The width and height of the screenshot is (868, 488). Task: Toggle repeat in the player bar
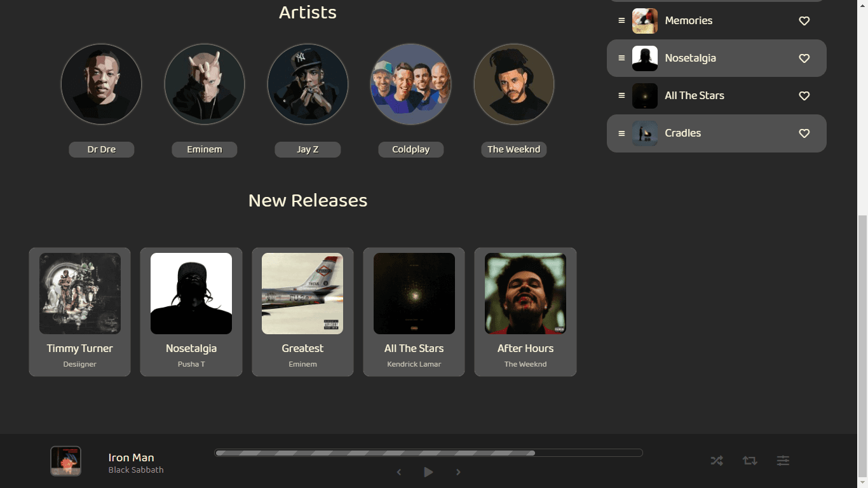click(750, 461)
